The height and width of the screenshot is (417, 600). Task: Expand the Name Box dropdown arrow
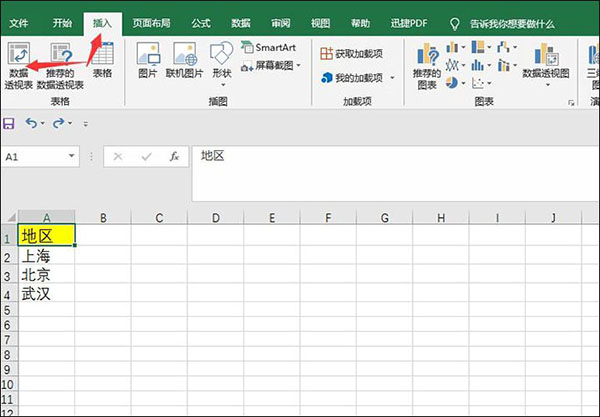pos(72,157)
